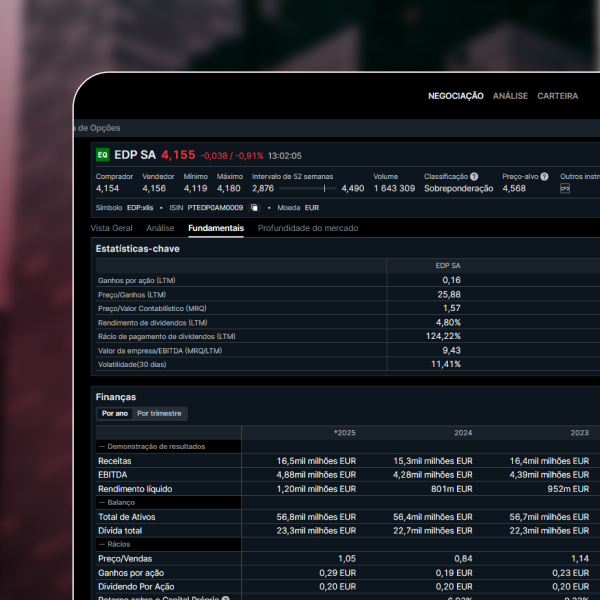Click Dívida total 2025 value

[x=316, y=531]
